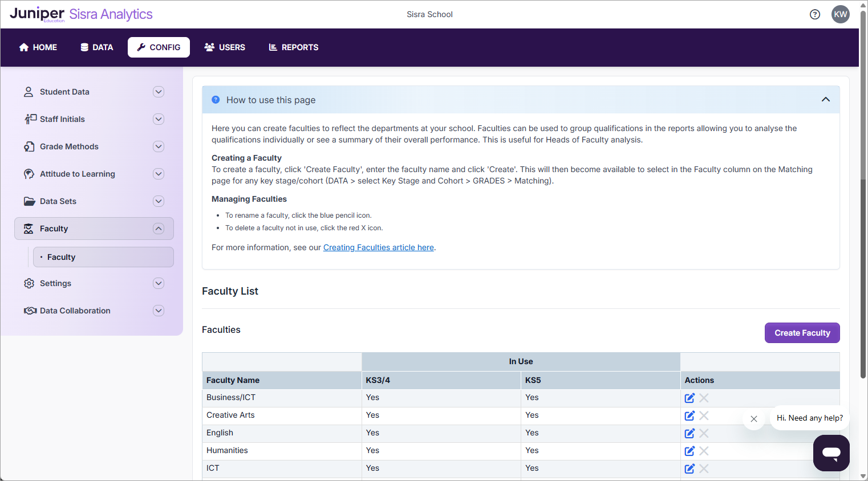Viewport: 868px width, 481px height.
Task: Expand the Student Data sidebar section
Action: click(159, 92)
